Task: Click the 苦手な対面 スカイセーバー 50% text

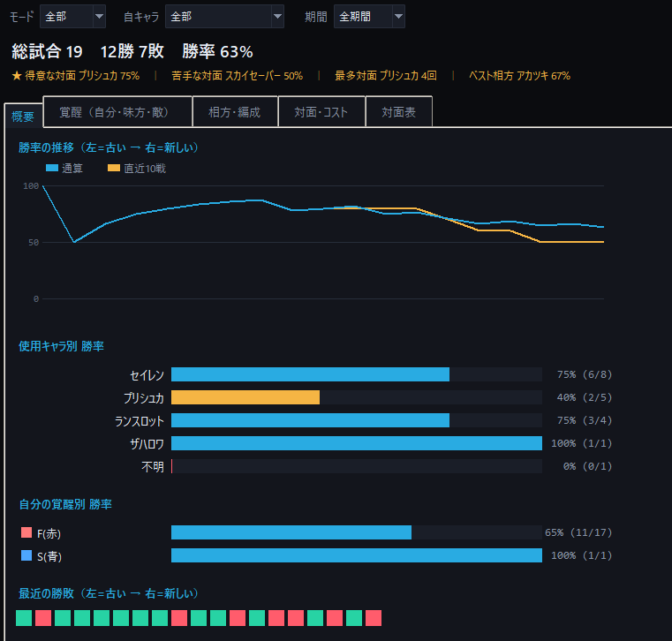Action: pos(237,76)
